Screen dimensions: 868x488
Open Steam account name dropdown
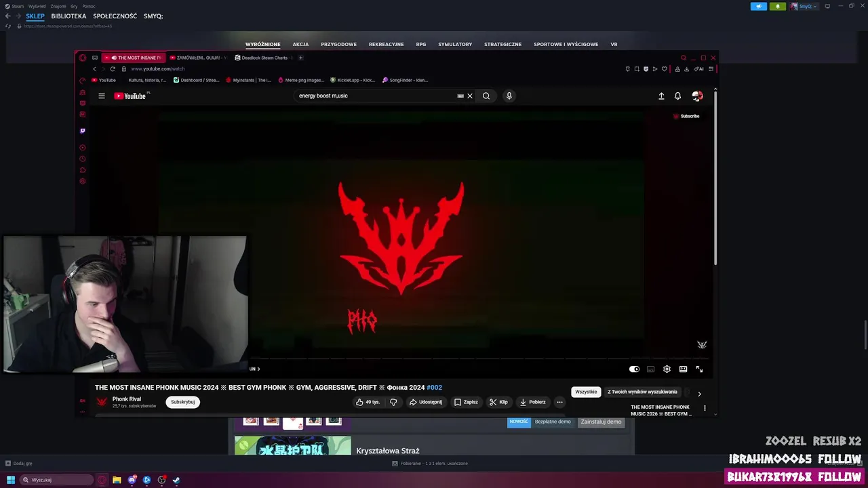tap(808, 6)
